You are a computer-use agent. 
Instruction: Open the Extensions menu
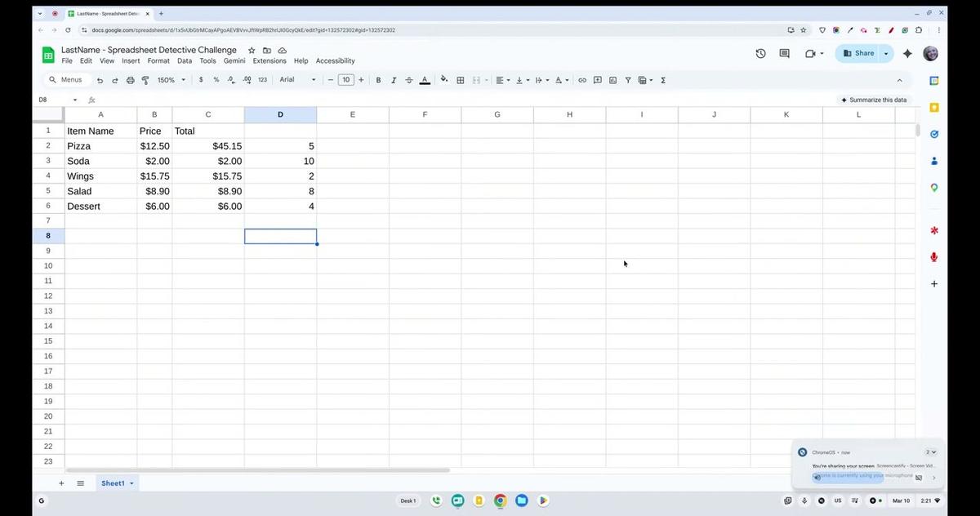269,61
